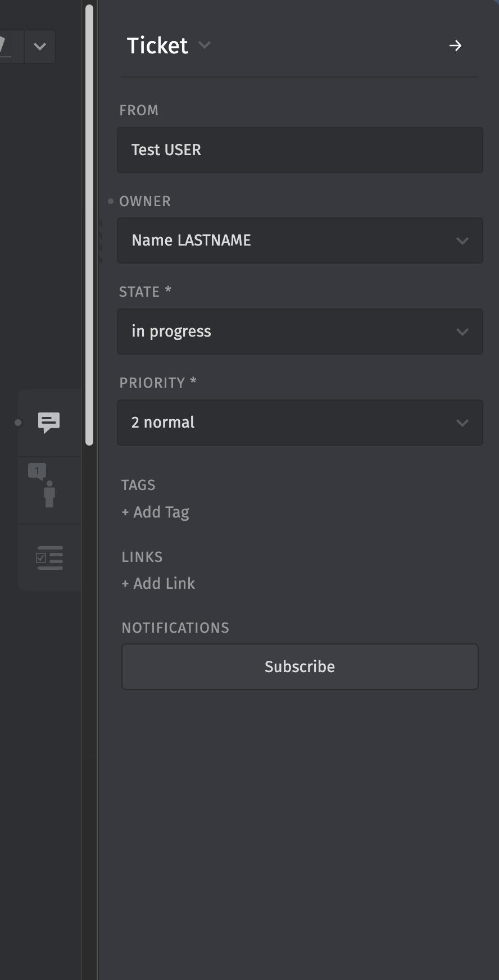
Task: Click the striped sidebar resize handle
Action: pos(101,242)
